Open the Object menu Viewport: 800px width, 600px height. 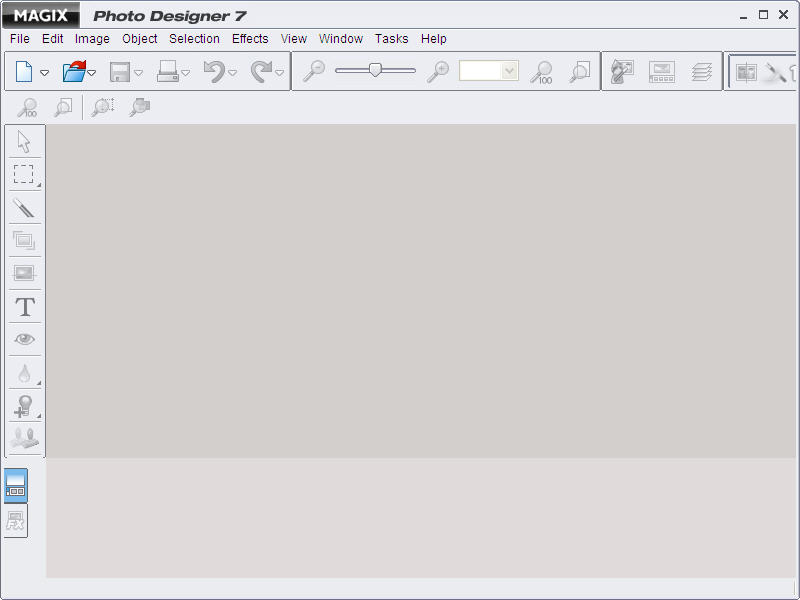tap(140, 39)
